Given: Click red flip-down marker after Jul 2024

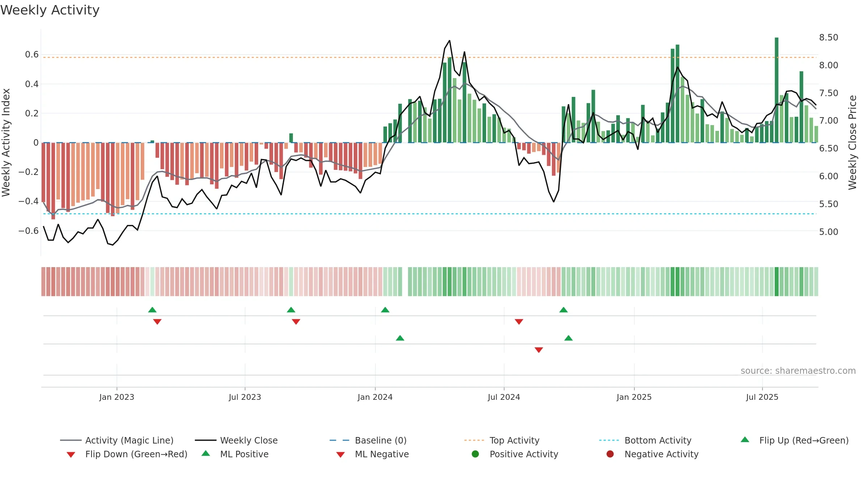Looking at the screenshot, I should (519, 322).
